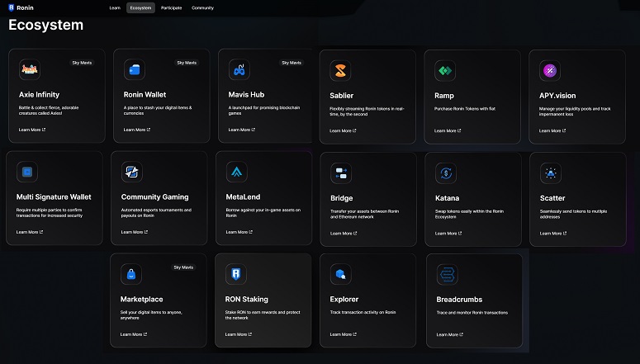Open the Learn menu

pyautogui.click(x=115, y=7)
